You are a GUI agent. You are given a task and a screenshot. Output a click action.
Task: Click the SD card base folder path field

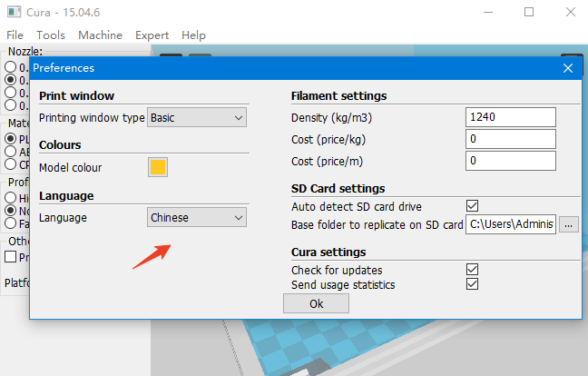(x=510, y=223)
